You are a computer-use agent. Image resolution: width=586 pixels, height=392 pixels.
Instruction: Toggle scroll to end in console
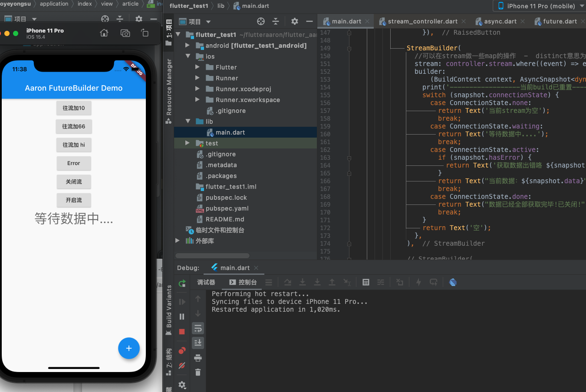pos(198,343)
